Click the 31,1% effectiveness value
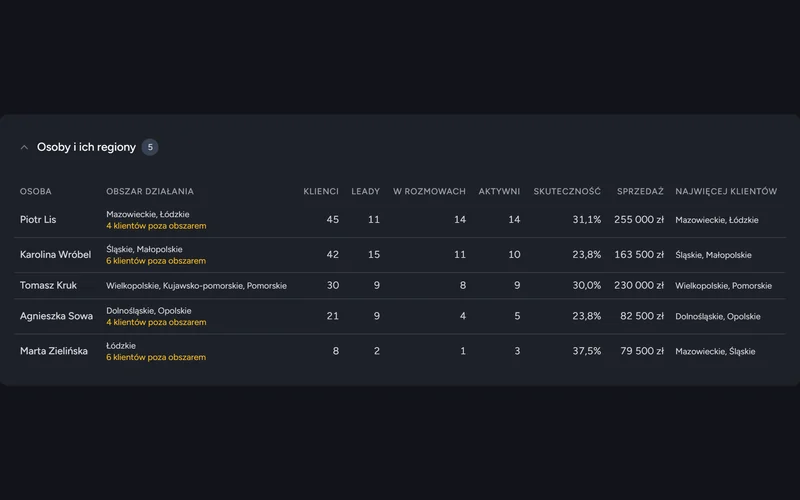 coord(587,219)
